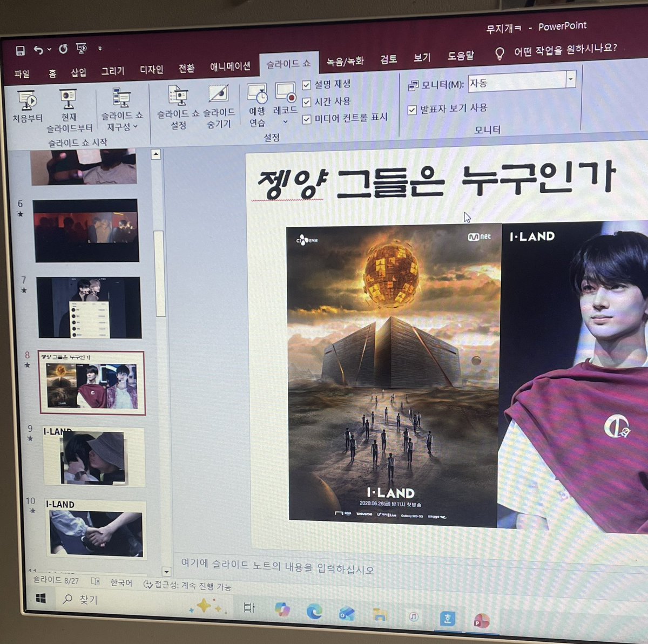Screen dimensions: 648x644
Task: Switch to the 삽입 ribbon tab
Action: point(79,72)
